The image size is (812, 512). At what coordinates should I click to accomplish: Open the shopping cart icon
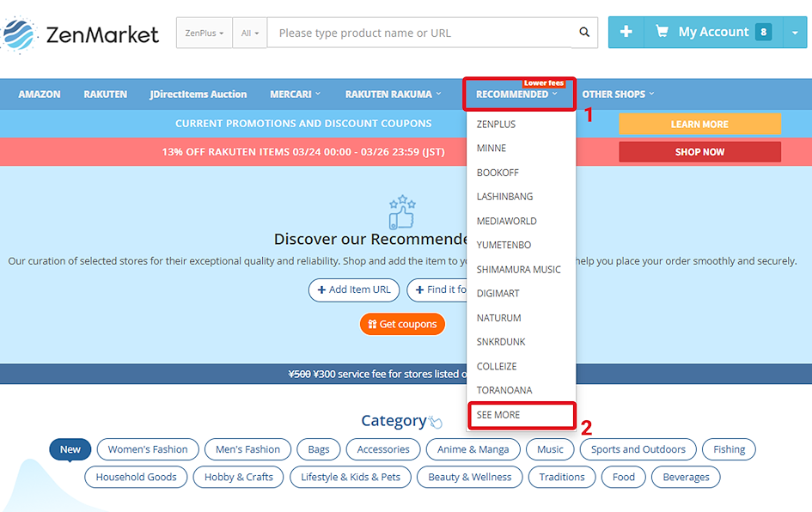(662, 32)
